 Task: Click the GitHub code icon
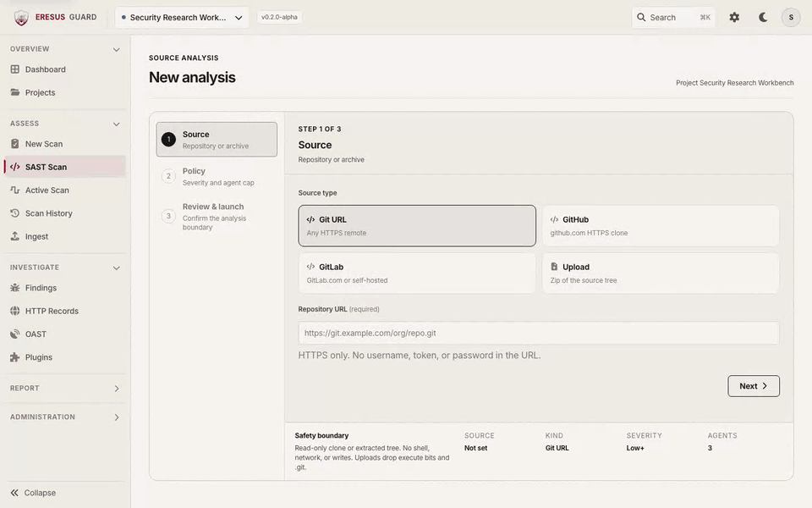554,219
